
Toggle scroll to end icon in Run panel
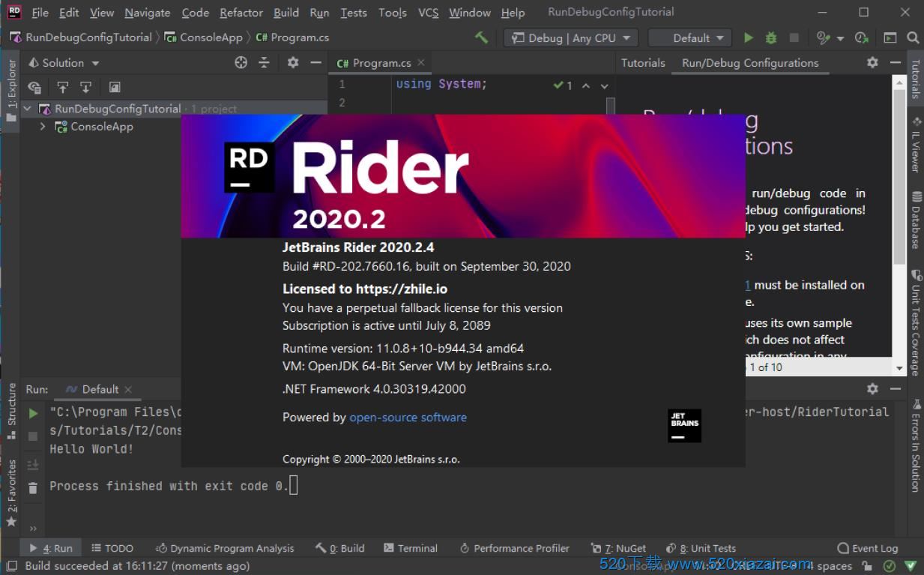(33, 465)
